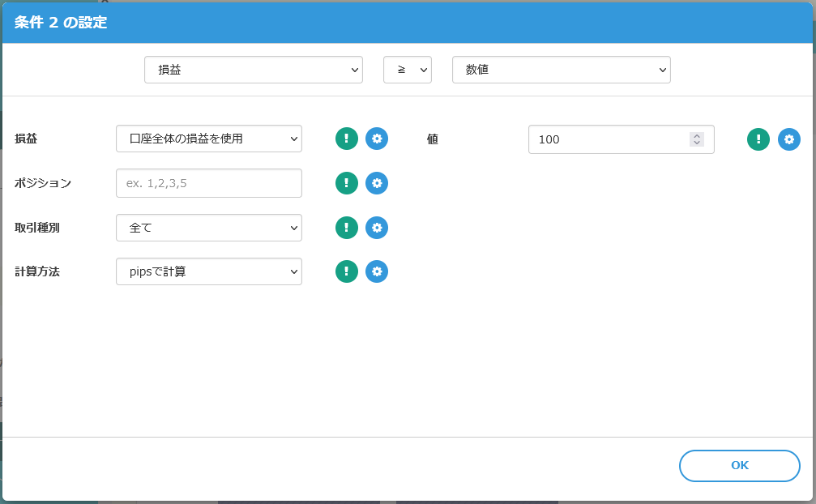Image resolution: width=816 pixels, height=504 pixels.
Task: Open the blue gear icon beside 値 field
Action: [789, 139]
